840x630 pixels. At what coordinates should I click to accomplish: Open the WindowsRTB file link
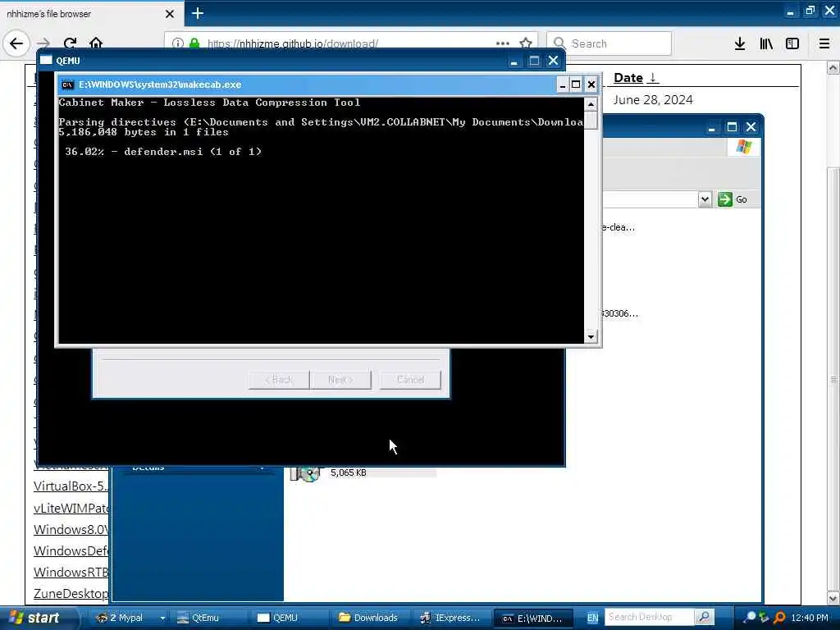[x=71, y=572]
